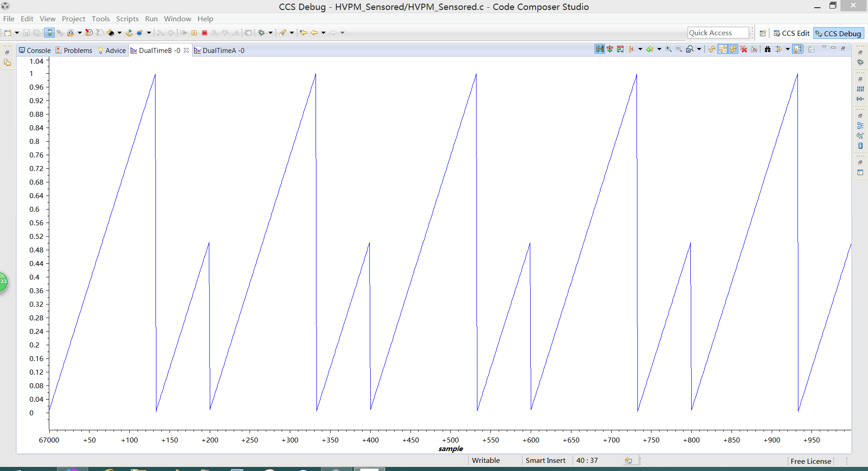Click the Suspend (pause) debug icon
Viewport: 868px width, 471px height.
(194, 33)
